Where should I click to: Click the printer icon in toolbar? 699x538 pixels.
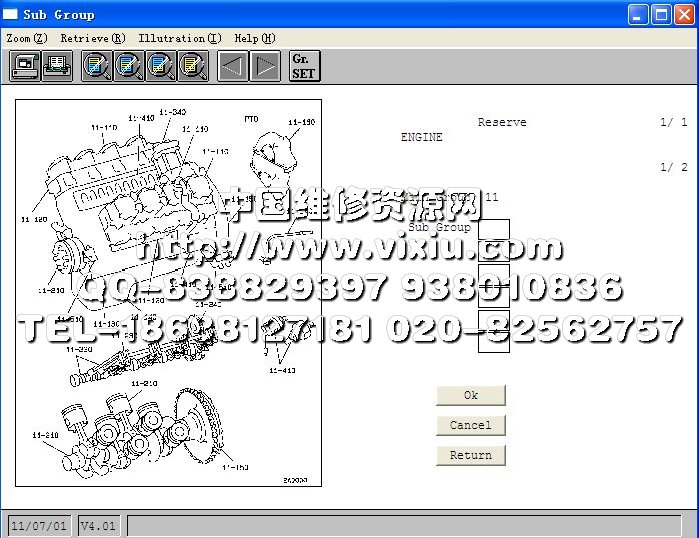click(x=57, y=67)
